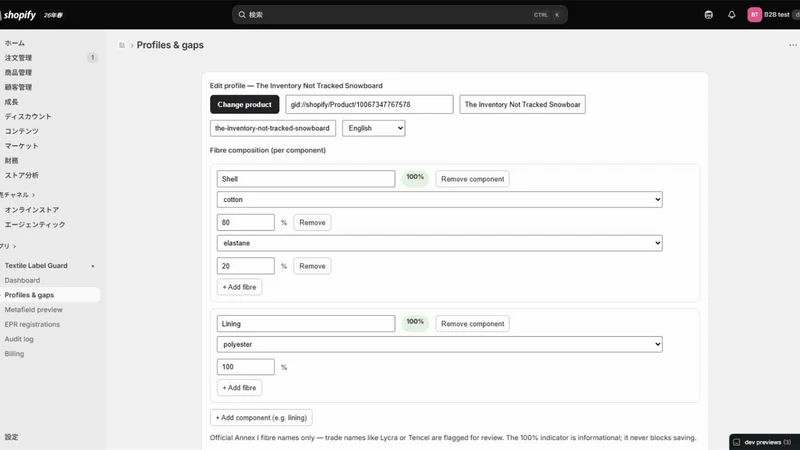
Task: Click the Lining 100% indicator badge
Action: [x=415, y=322]
